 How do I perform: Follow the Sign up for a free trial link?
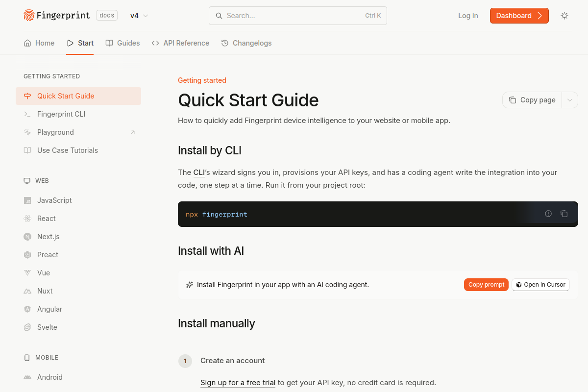[x=238, y=383]
